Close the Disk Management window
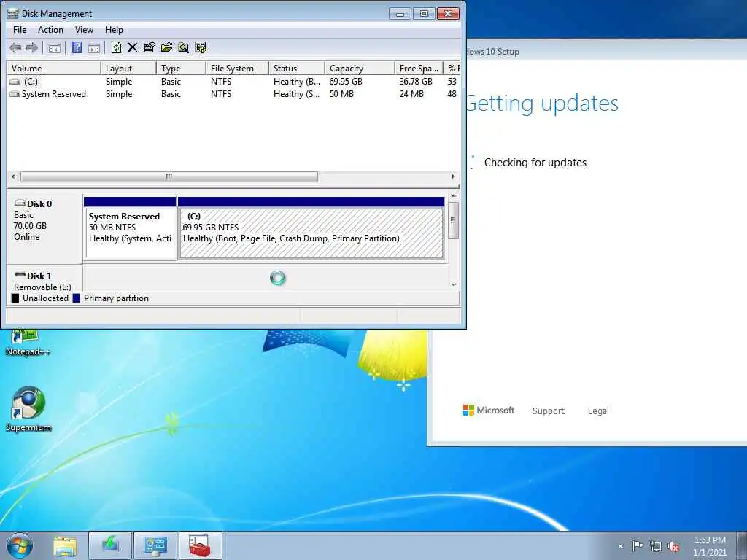747x560 pixels. point(449,14)
